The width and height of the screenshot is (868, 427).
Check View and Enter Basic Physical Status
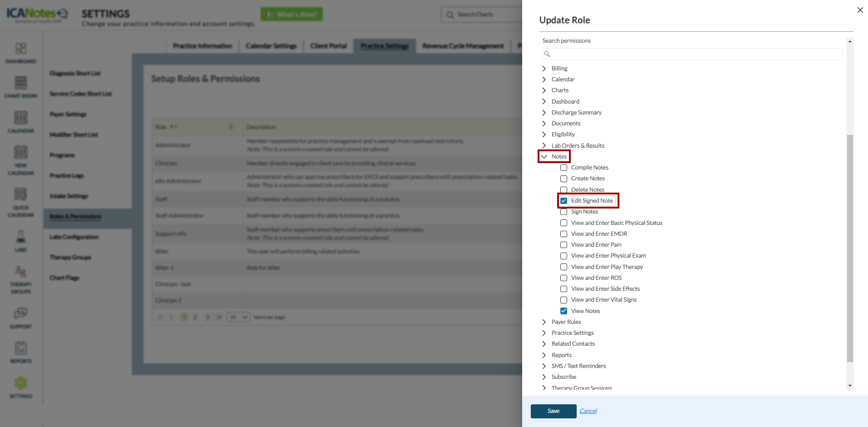click(x=564, y=223)
